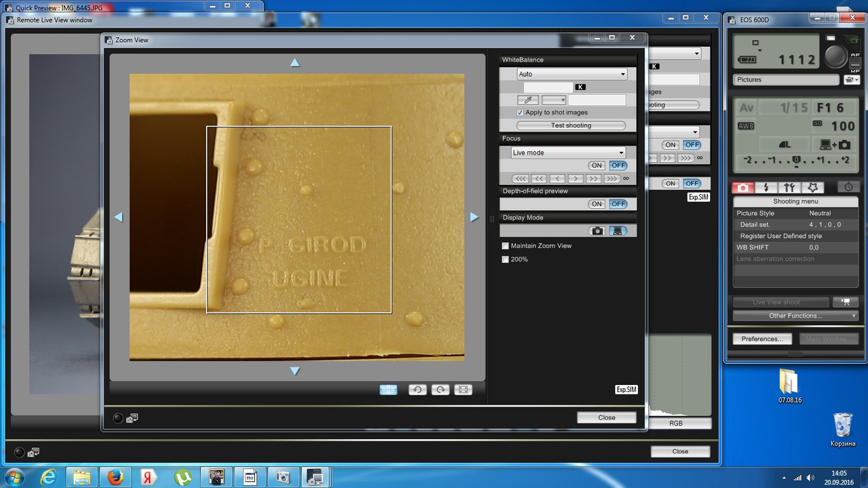The height and width of the screenshot is (488, 868).
Task: Open uTorrent from the taskbar
Action: coord(182,477)
